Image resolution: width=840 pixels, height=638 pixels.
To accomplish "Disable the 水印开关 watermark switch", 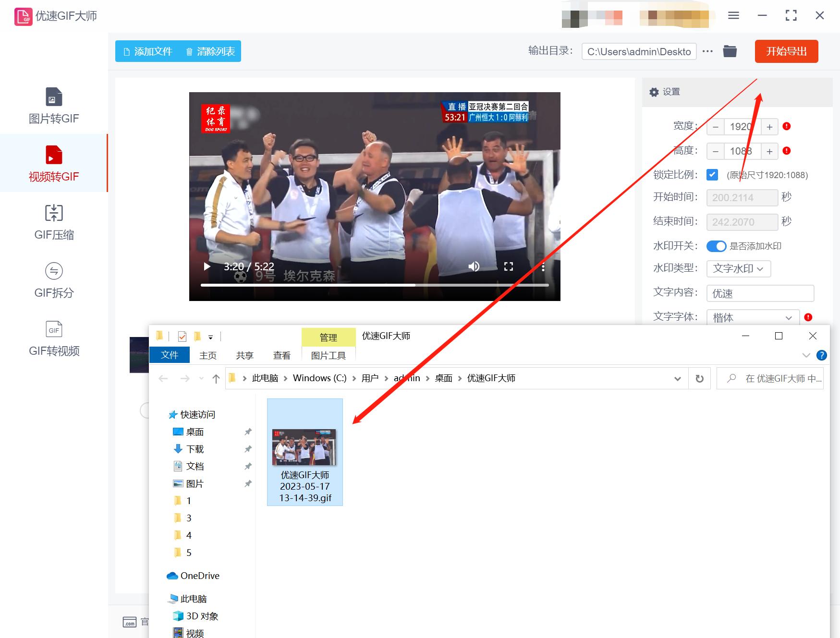I will tap(716, 246).
